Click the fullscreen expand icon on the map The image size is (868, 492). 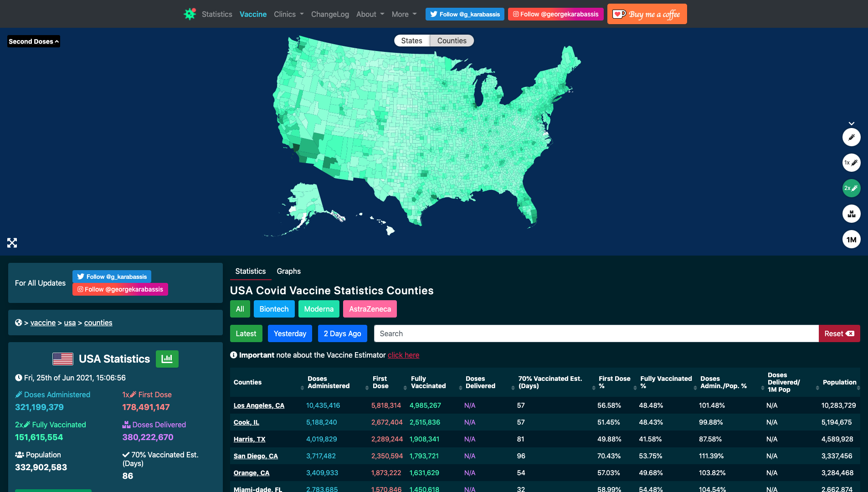click(x=12, y=242)
